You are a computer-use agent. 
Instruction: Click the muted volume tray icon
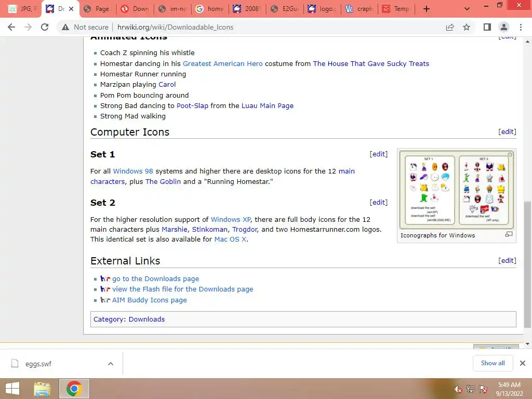click(x=458, y=389)
